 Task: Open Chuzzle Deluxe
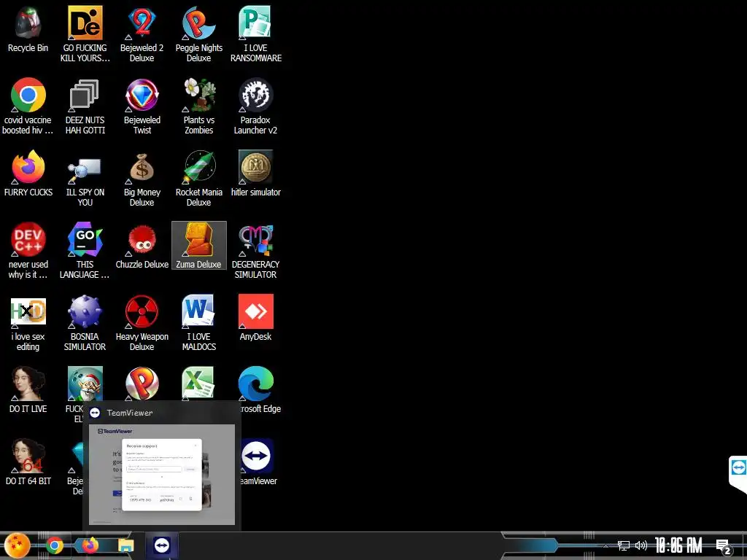142,246
